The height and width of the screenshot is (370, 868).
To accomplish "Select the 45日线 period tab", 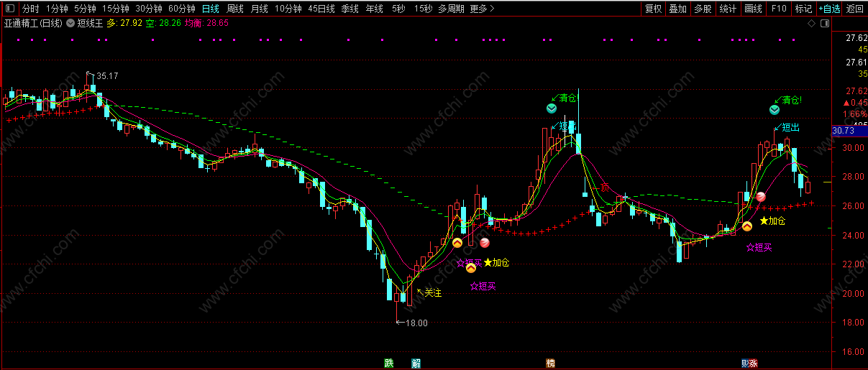I will (321, 9).
